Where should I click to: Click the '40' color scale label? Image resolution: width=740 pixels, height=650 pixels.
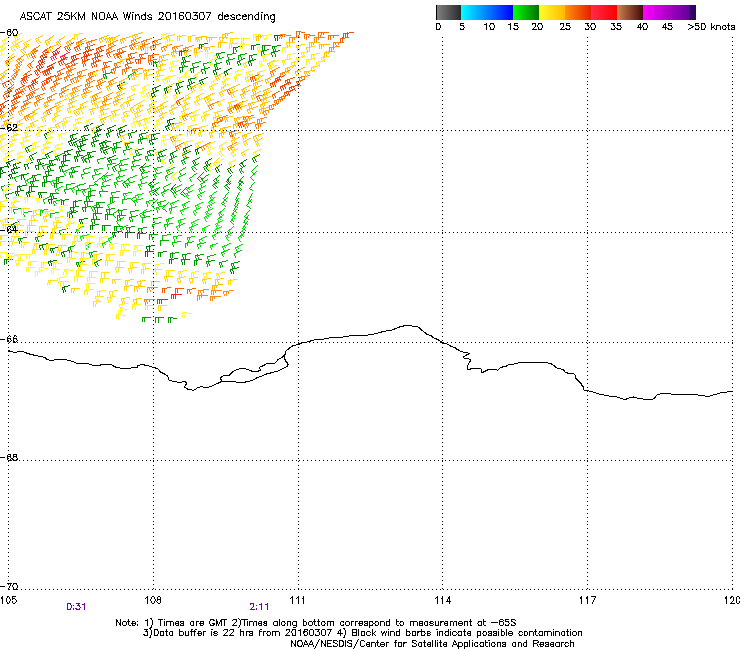642,27
